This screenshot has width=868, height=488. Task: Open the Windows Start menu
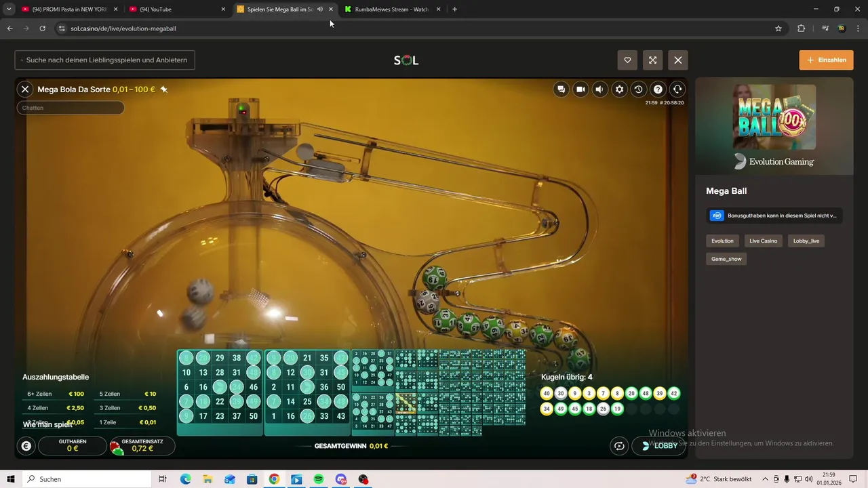(11, 479)
